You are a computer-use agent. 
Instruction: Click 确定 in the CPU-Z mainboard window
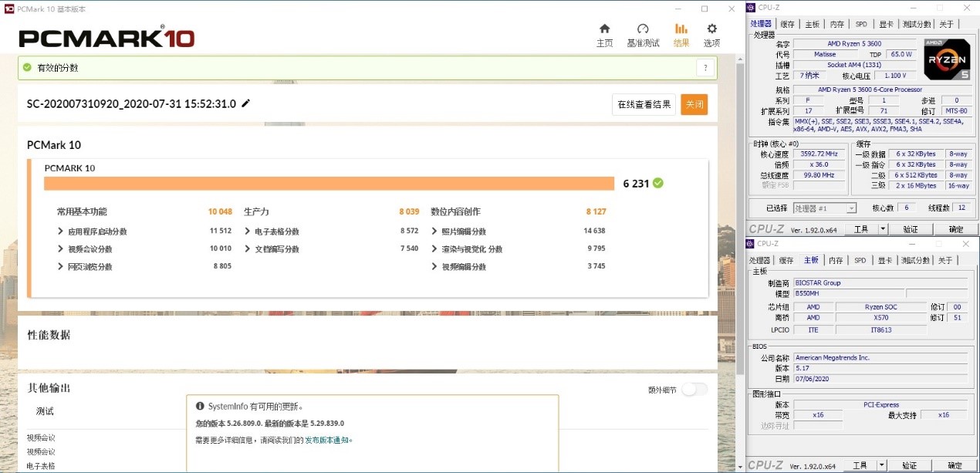pos(956,465)
